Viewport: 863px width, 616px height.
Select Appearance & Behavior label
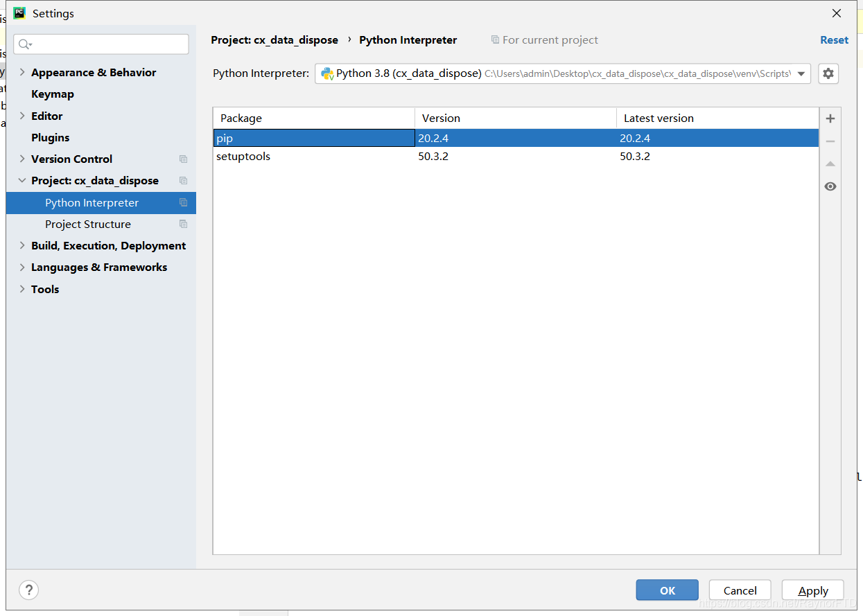click(94, 72)
